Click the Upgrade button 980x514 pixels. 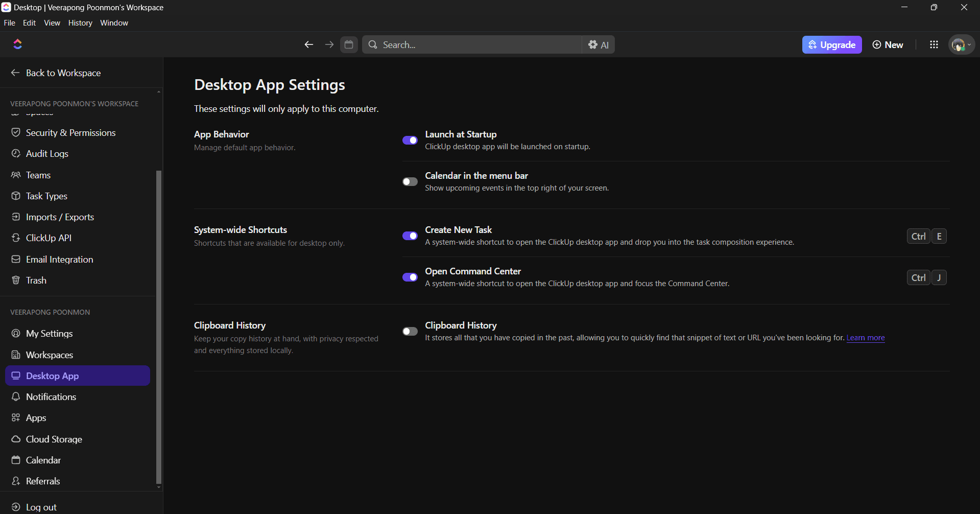click(x=832, y=44)
